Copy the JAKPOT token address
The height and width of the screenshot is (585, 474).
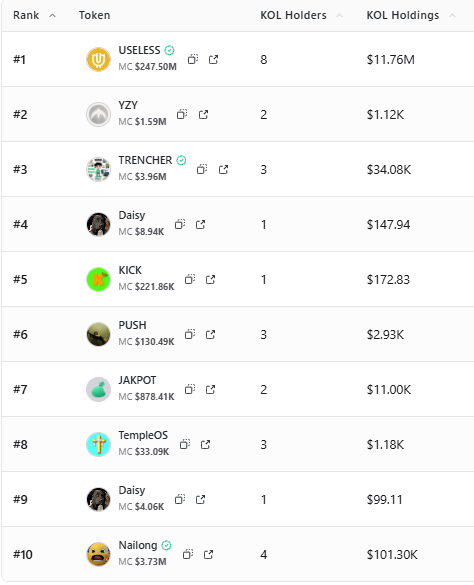pos(190,390)
